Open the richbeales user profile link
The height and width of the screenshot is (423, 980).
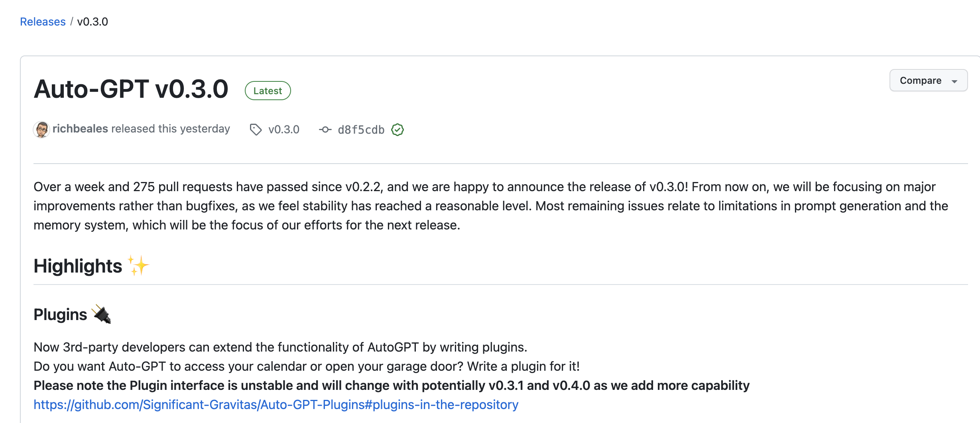coord(80,128)
